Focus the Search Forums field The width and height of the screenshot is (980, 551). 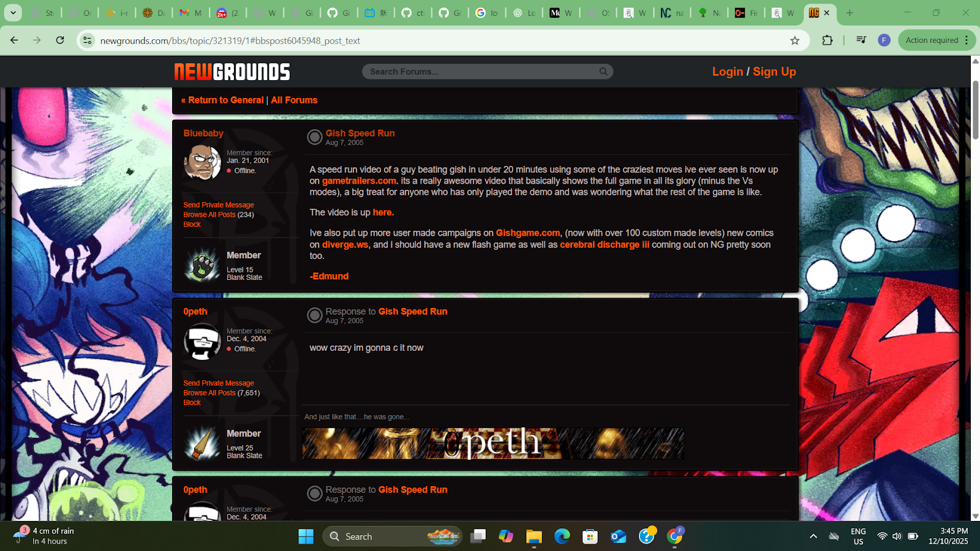click(x=487, y=72)
